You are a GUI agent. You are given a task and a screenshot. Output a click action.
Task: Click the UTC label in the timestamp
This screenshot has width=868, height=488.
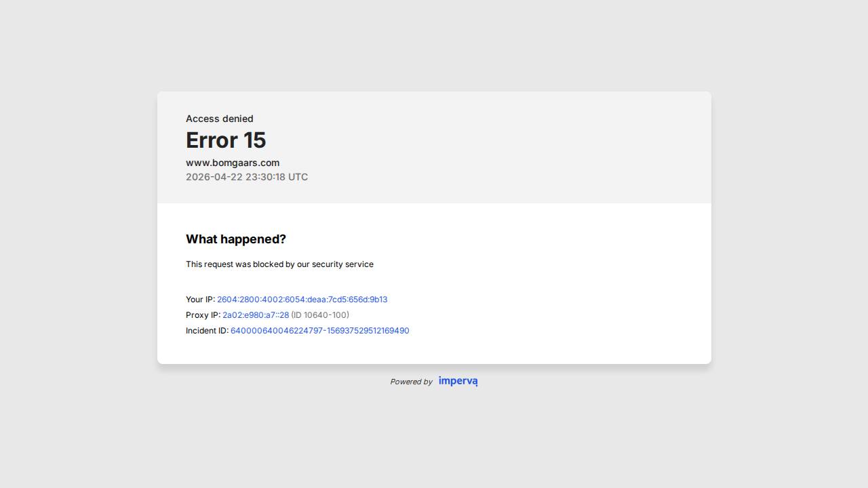(298, 177)
